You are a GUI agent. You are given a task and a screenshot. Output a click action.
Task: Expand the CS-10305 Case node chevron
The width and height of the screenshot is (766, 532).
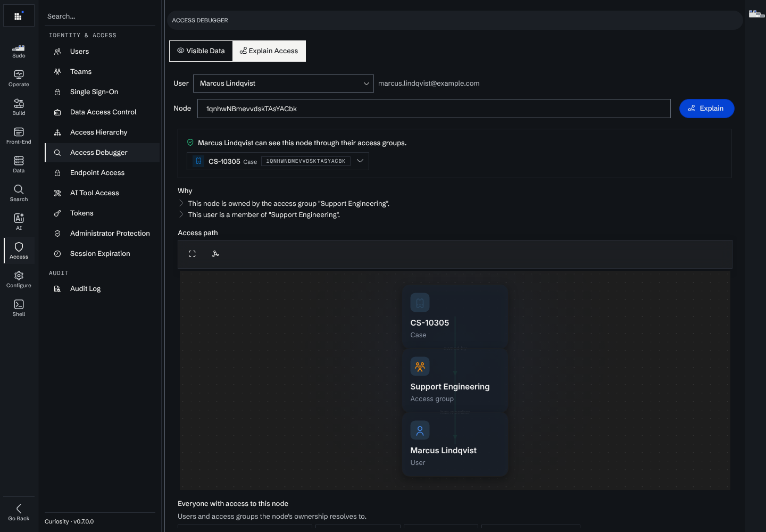pos(360,161)
